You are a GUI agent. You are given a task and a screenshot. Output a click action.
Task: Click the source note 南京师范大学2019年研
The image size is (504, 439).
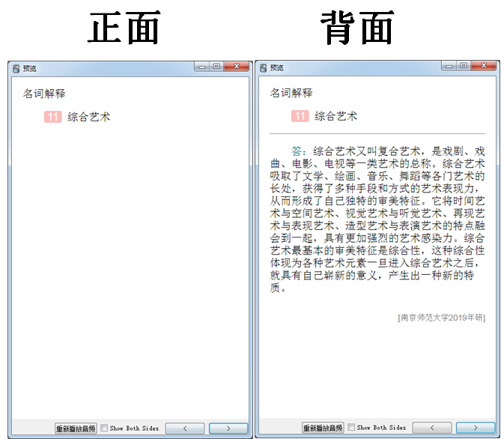442,318
